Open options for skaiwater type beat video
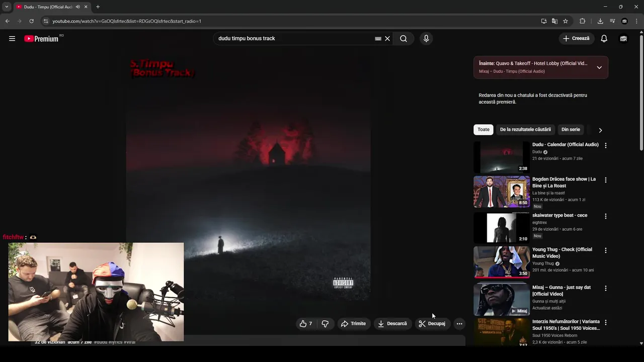This screenshot has height=362, width=644. (606, 216)
